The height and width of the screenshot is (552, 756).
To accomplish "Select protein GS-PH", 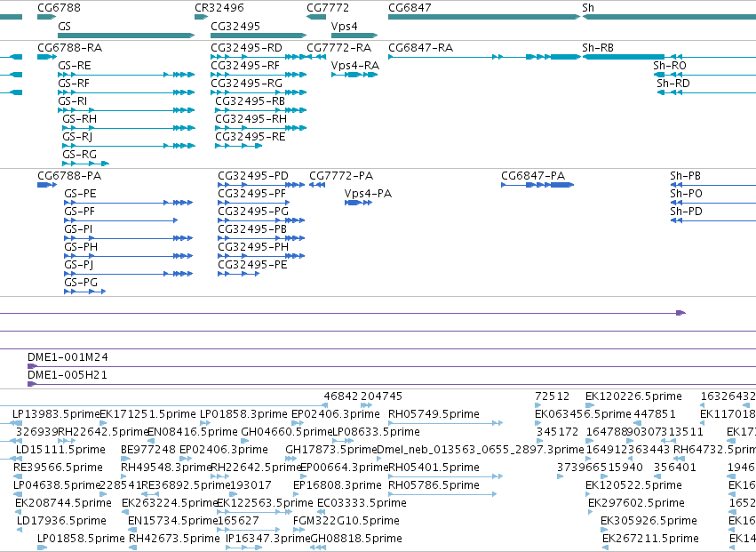I will click(81, 247).
